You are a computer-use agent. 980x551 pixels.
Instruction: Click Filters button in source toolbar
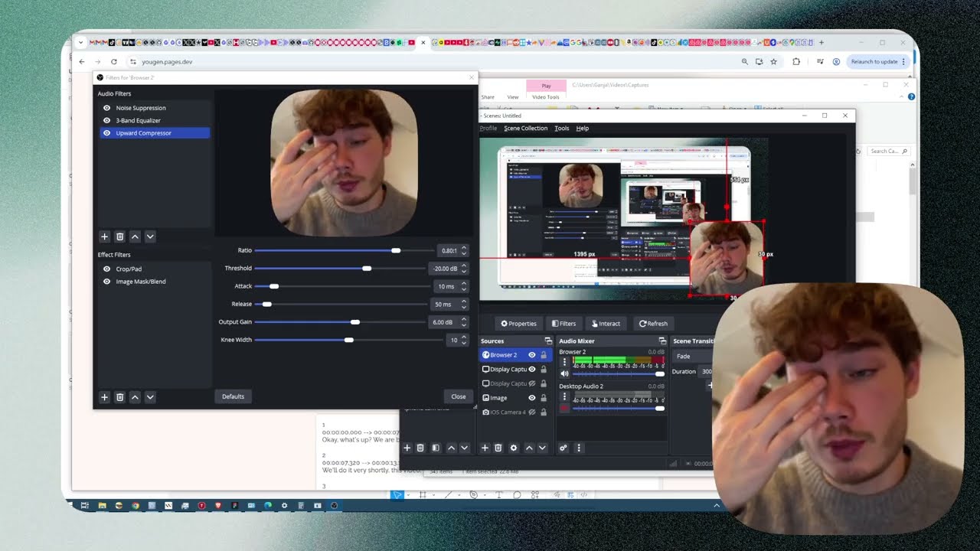[x=563, y=324]
